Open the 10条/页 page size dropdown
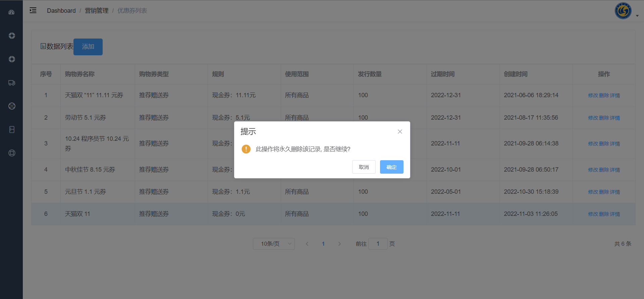Viewport: 644px width, 299px height. [274, 244]
